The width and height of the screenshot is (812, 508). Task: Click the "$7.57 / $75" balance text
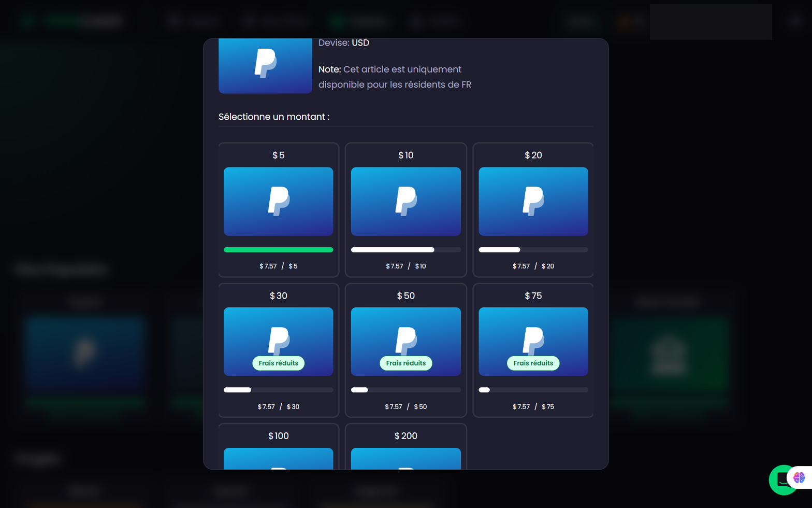click(533, 406)
